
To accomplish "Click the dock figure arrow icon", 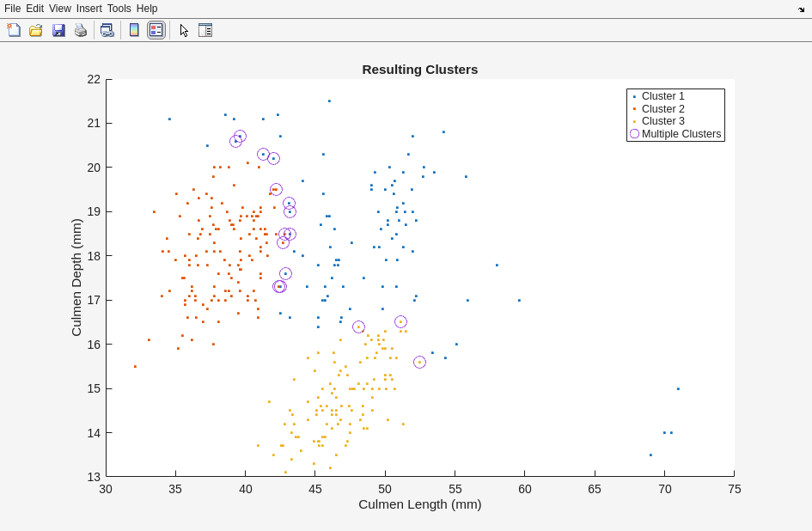I will tap(801, 9).
